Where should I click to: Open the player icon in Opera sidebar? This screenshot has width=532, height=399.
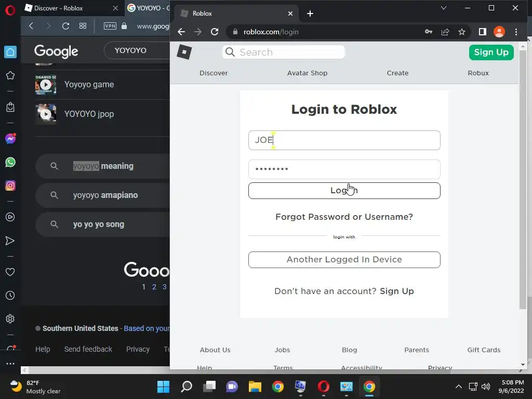click(10, 217)
